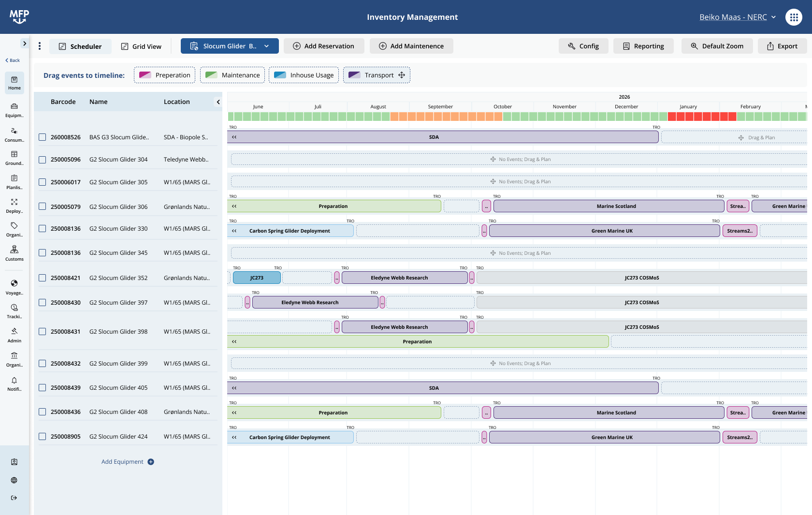This screenshot has height=515, width=812.
Task: Select checkbox for barcode 260008526
Action: point(43,137)
